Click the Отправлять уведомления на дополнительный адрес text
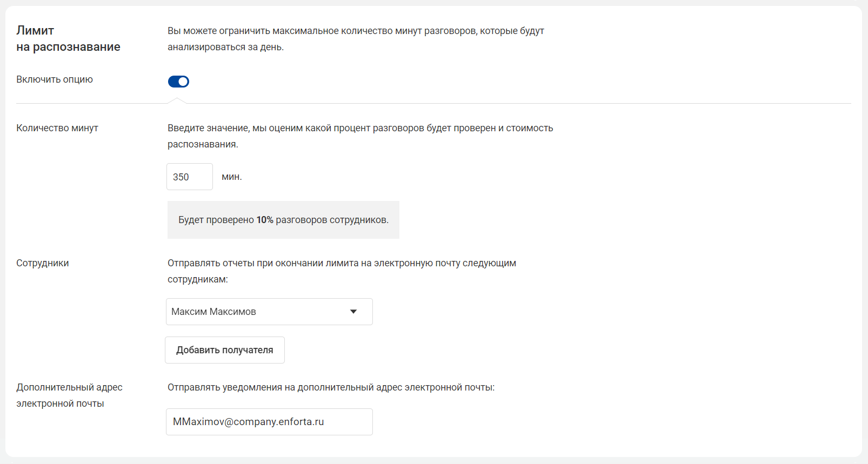Viewport: 868px width, 464px height. coord(331,387)
